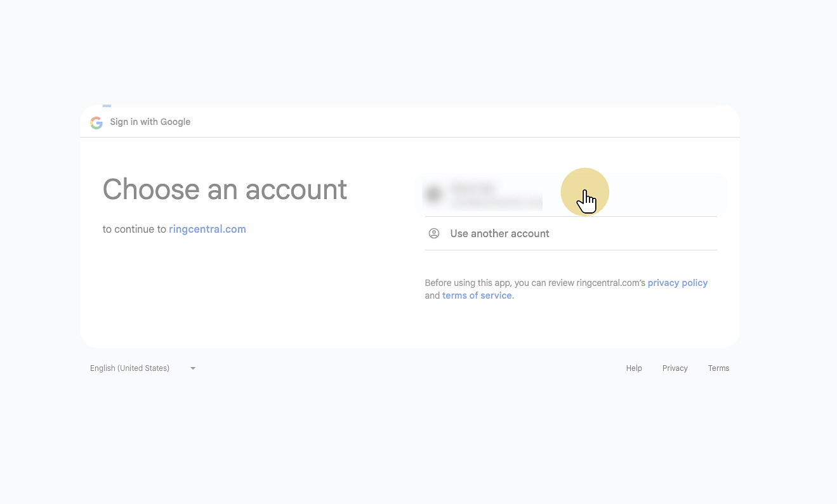This screenshot has height=504, width=837.
Task: Click the Google logo icon
Action: pos(96,122)
